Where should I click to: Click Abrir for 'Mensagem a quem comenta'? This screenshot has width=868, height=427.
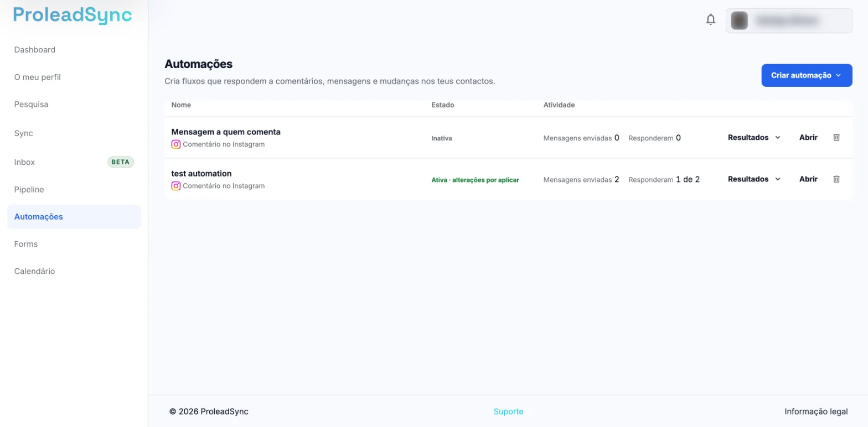808,137
